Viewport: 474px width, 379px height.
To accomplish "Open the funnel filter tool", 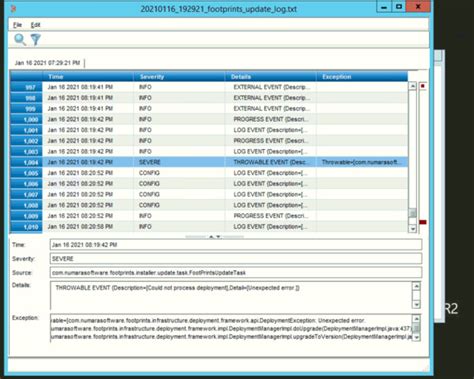I will pyautogui.click(x=36, y=40).
